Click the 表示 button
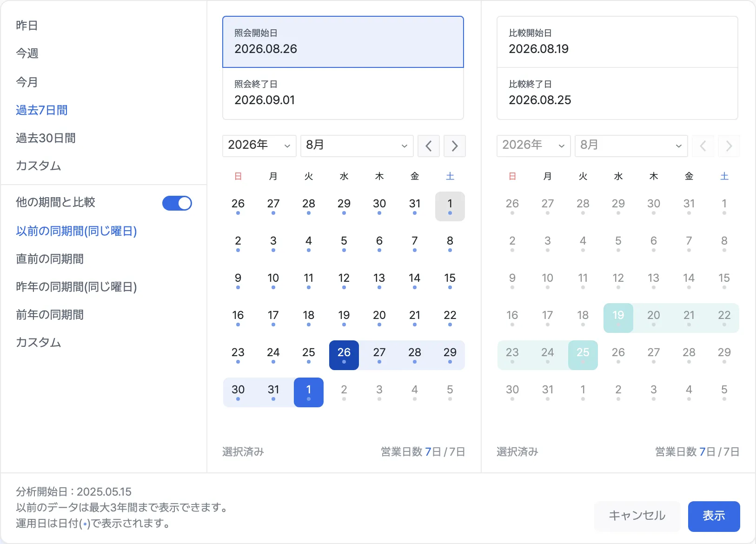 (x=714, y=516)
